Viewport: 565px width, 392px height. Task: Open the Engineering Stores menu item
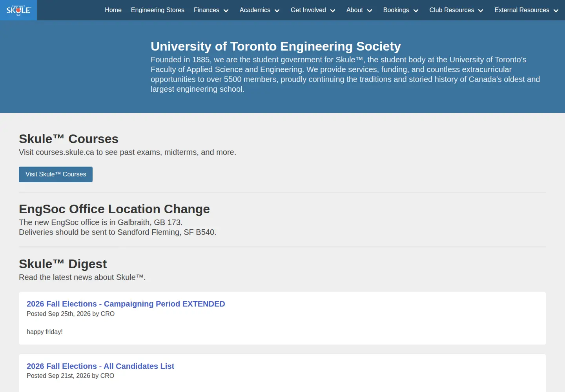(x=158, y=10)
